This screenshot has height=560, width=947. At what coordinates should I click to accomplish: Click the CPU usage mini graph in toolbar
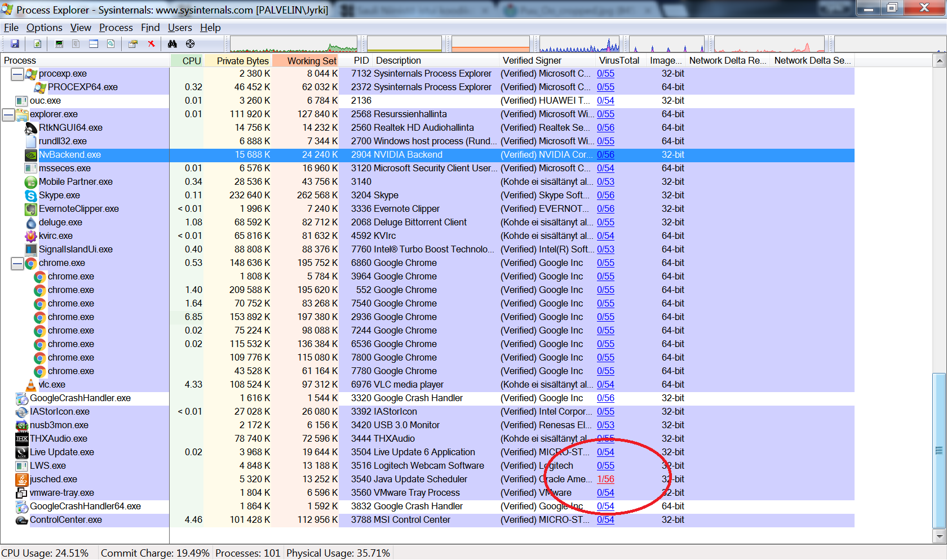293,44
